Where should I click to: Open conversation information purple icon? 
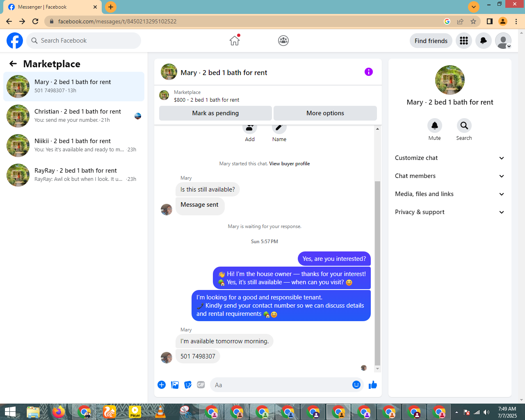point(369,72)
